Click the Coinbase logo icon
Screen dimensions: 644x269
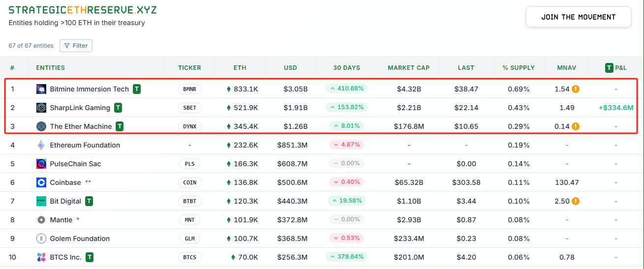tap(41, 182)
